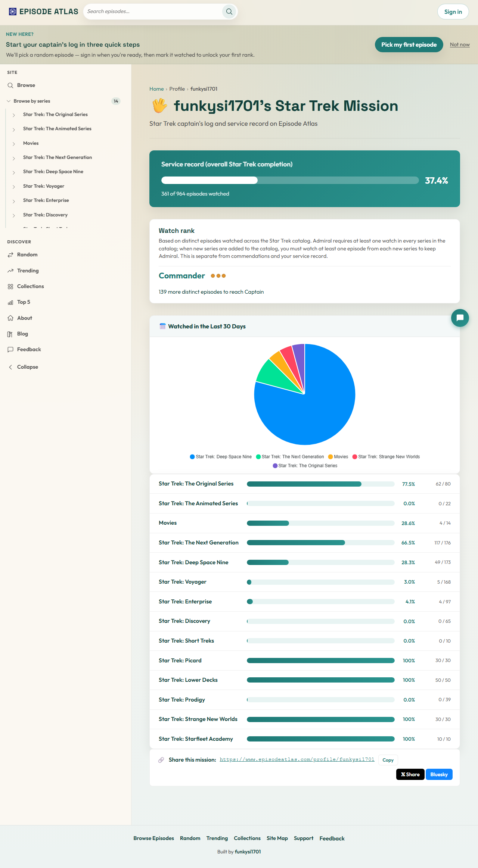478x868 pixels.
Task: Open Blog from the sidebar menu
Action: 22,334
